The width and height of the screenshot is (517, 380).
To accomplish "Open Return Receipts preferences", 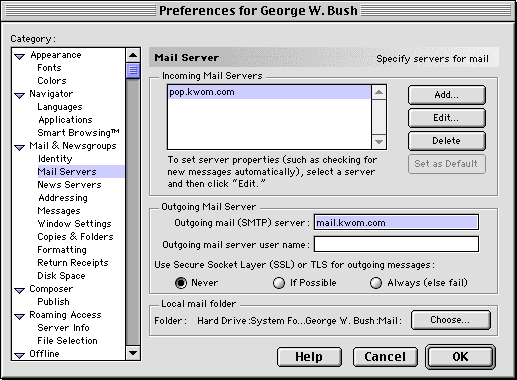I will click(x=73, y=263).
